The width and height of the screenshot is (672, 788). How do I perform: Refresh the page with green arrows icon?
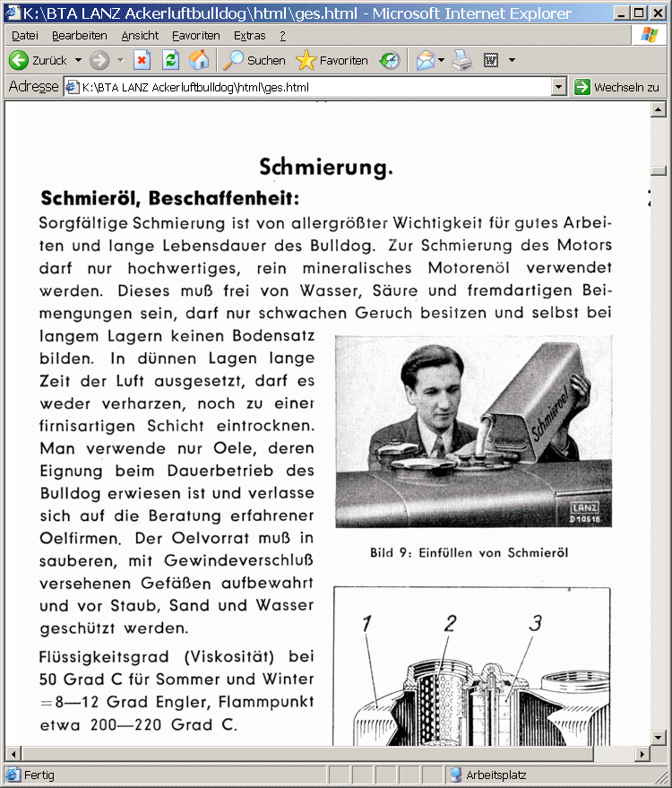[x=171, y=60]
